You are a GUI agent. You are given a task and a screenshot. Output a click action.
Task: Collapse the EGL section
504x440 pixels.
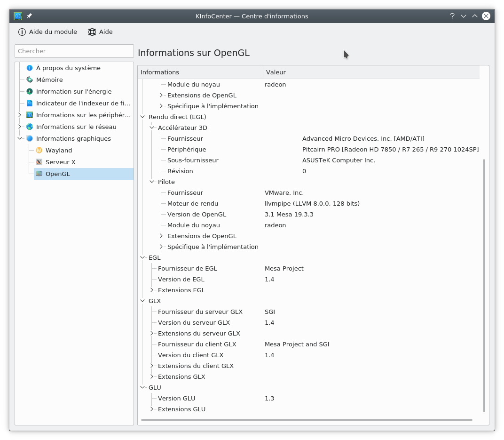point(143,257)
